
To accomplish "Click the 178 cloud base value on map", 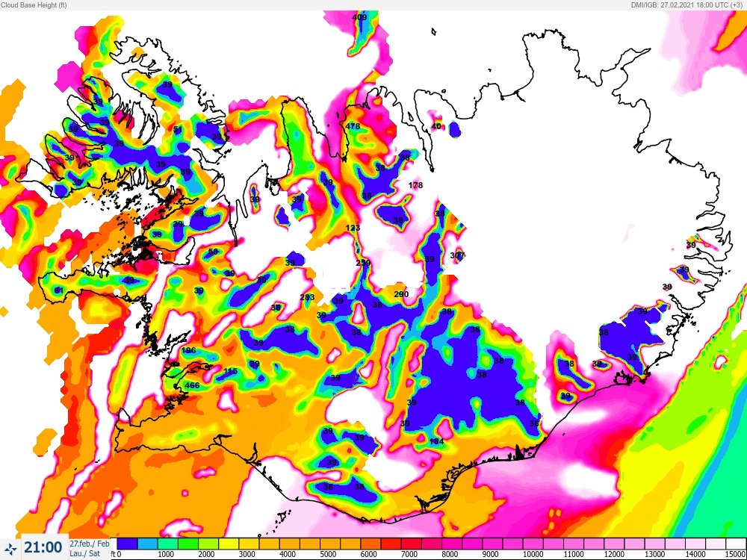I will point(415,185).
